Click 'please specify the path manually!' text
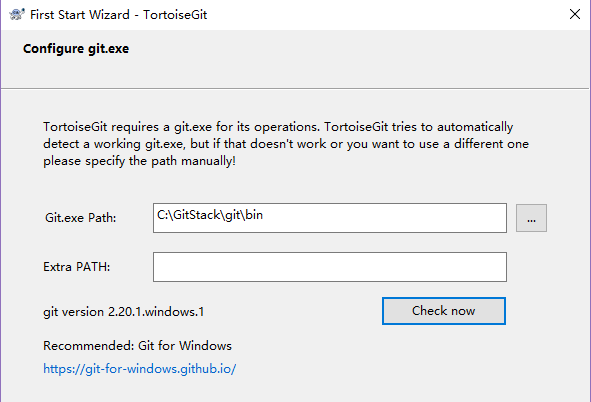Image resolution: width=591 pixels, height=402 pixels. click(x=139, y=161)
